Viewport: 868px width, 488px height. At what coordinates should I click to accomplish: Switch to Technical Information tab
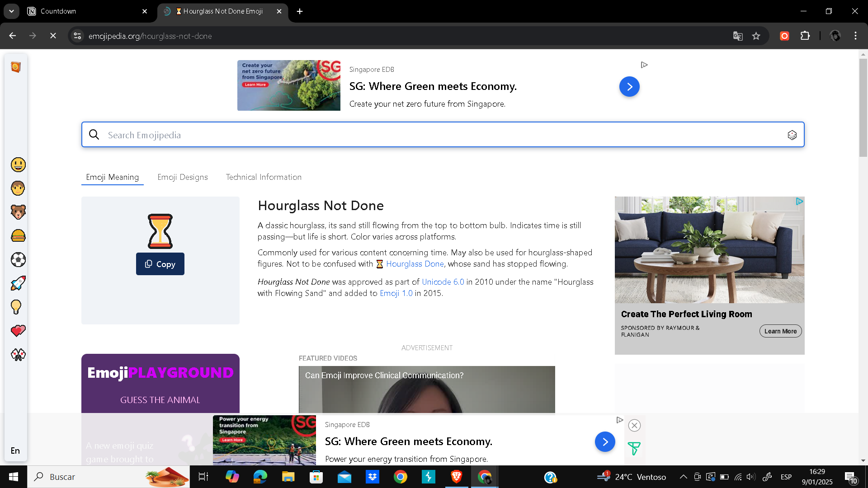(x=264, y=177)
